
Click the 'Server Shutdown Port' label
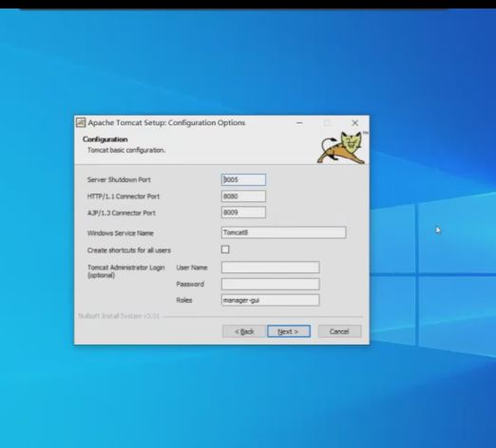click(119, 179)
